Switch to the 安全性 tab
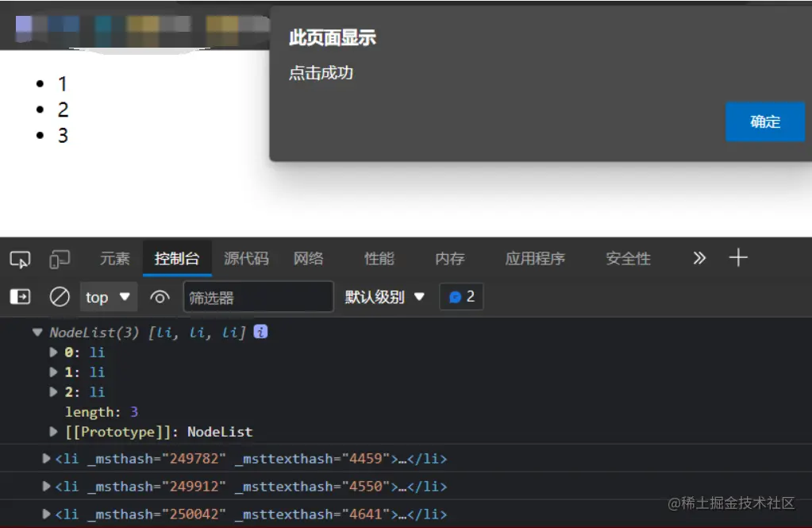Viewport: 812px width, 528px height. point(628,259)
